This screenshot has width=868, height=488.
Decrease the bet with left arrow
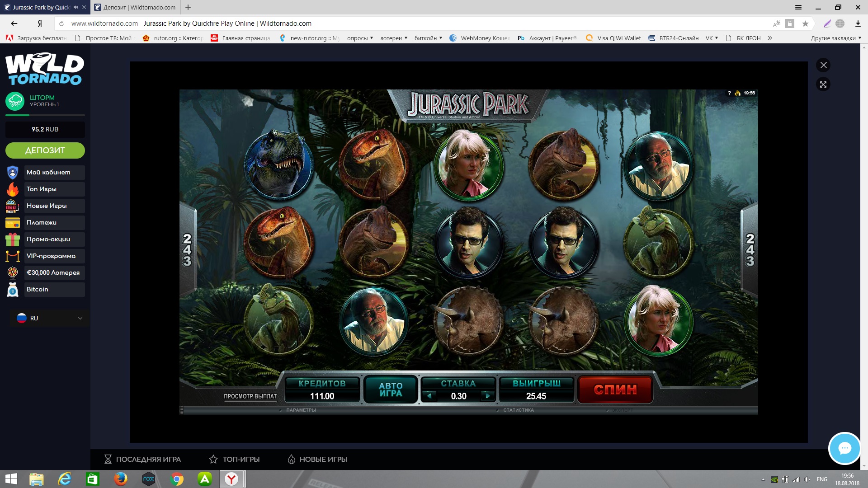pyautogui.click(x=429, y=396)
